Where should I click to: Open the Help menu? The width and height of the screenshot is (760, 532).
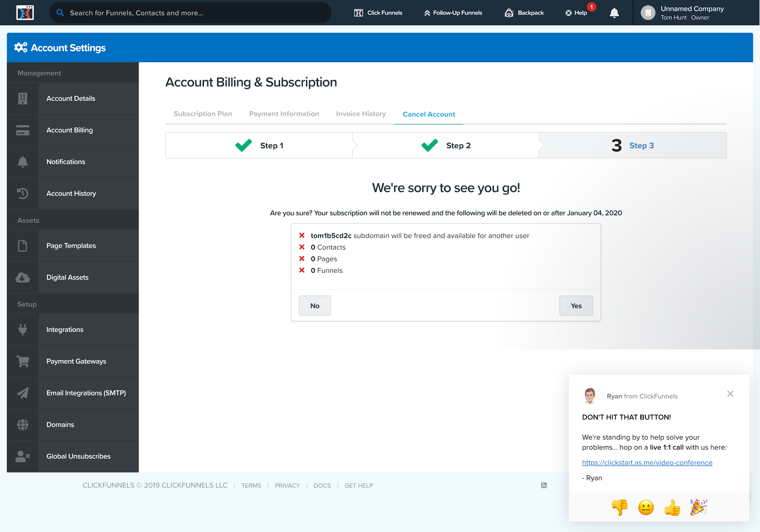tap(576, 12)
